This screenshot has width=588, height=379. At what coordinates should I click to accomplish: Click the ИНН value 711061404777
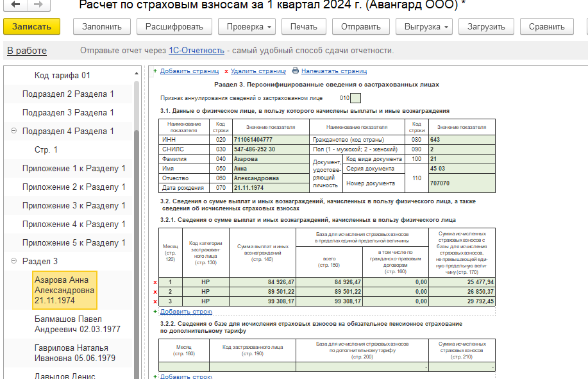(271, 139)
